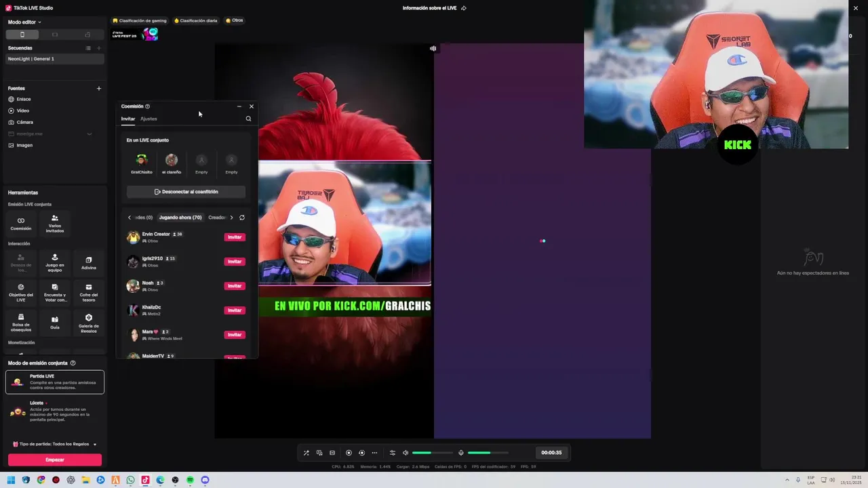868x488 pixels.
Task: Share Información sobre el LIVE
Action: pyautogui.click(x=464, y=8)
